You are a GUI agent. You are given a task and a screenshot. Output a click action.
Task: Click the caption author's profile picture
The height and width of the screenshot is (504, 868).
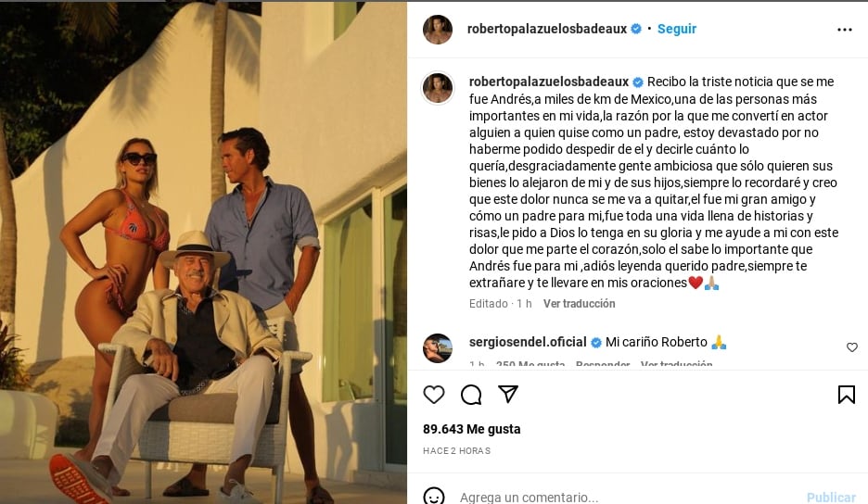pos(438,88)
